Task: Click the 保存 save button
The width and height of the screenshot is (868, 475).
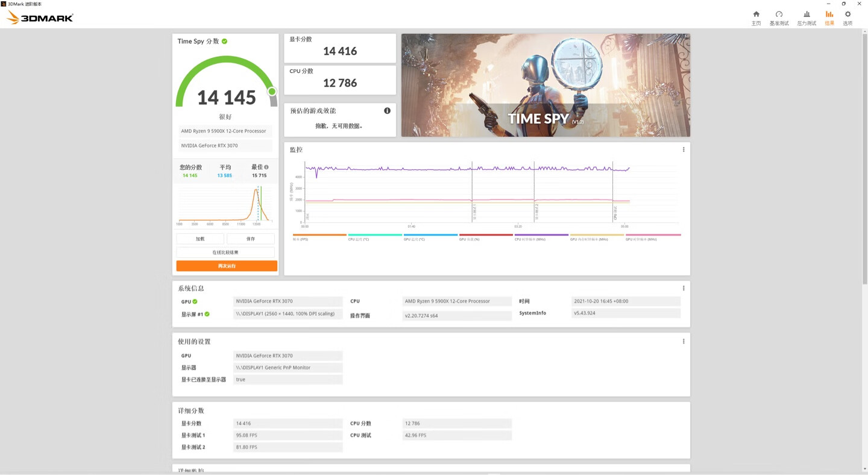Action: pos(251,239)
